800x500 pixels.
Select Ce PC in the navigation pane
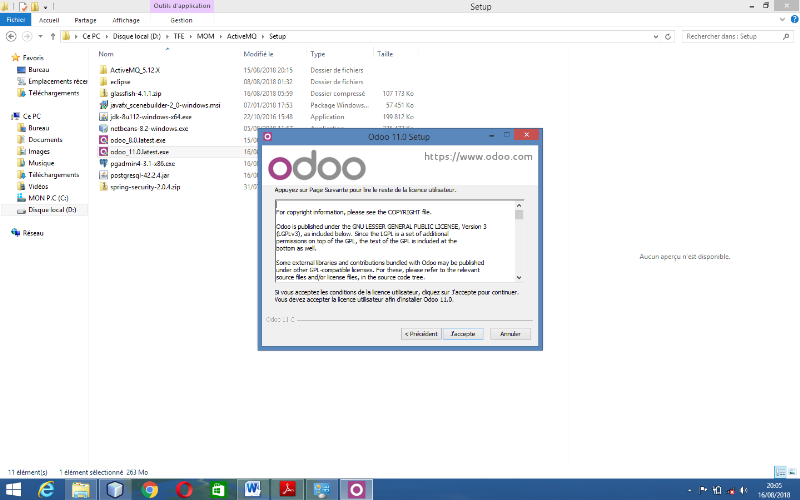[x=32, y=116]
